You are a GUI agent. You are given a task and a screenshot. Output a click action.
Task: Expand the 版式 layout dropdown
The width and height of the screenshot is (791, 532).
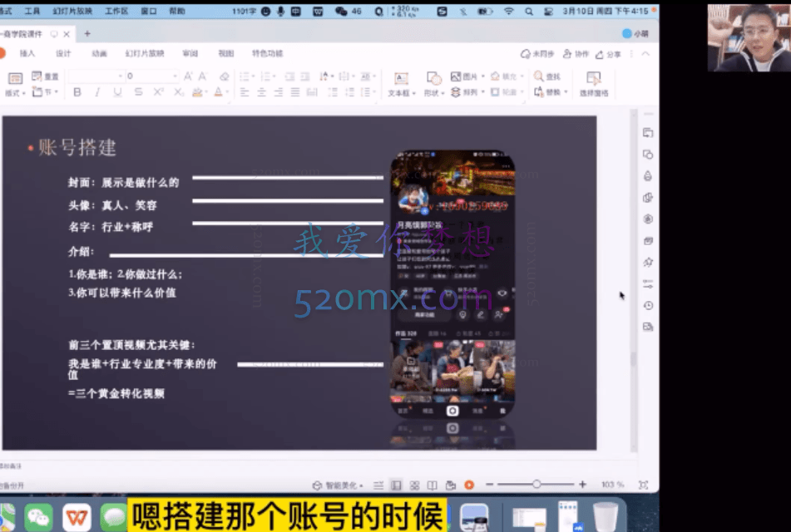coord(24,93)
